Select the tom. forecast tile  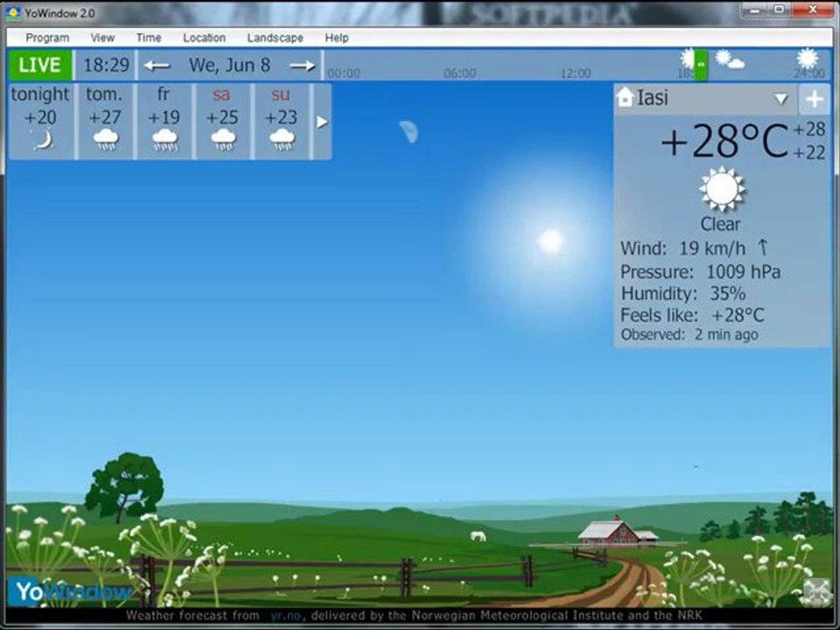click(105, 121)
